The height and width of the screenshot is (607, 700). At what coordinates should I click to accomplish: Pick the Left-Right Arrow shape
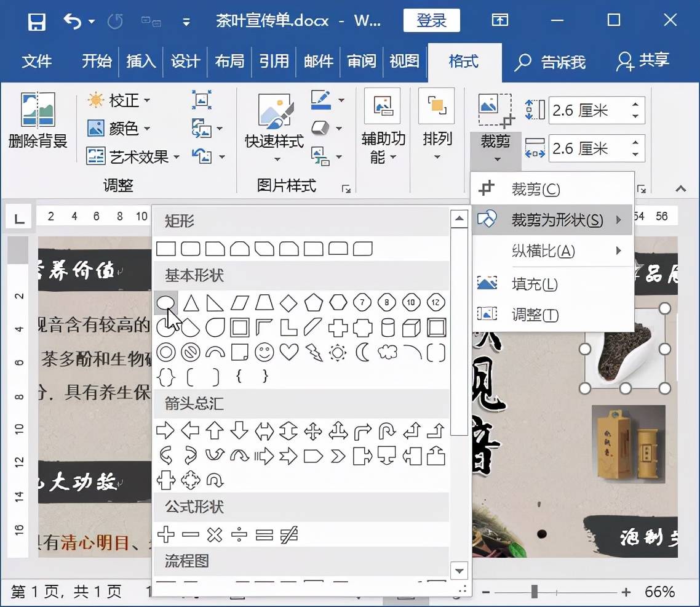click(x=264, y=431)
